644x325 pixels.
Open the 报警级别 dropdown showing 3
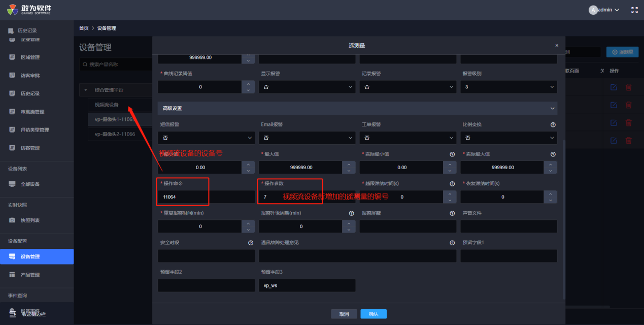509,87
